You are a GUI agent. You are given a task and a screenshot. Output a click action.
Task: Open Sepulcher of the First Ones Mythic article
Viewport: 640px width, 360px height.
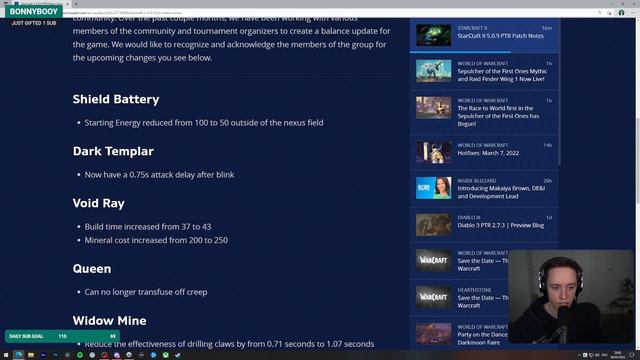point(502,75)
